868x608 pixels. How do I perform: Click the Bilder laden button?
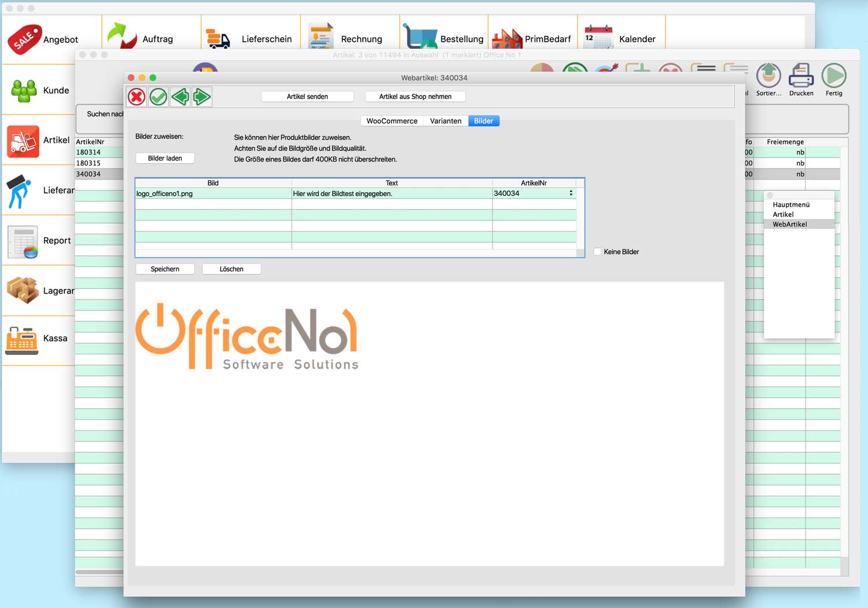[165, 158]
